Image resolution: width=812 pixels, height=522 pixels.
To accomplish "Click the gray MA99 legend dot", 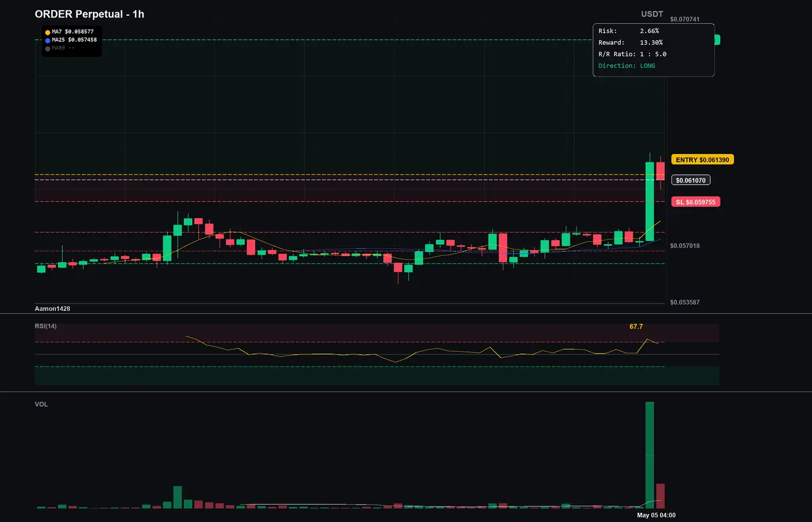I will (x=48, y=49).
